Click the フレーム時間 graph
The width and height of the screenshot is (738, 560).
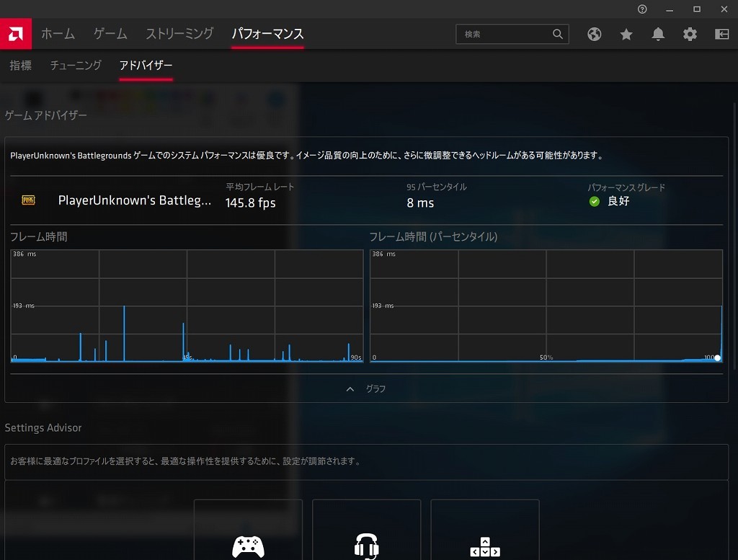[x=187, y=306]
